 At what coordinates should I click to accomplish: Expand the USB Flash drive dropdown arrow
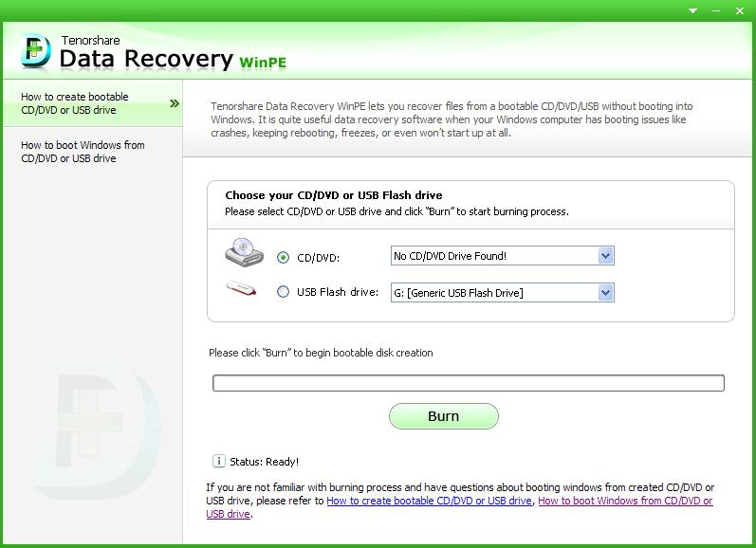pyautogui.click(x=605, y=293)
